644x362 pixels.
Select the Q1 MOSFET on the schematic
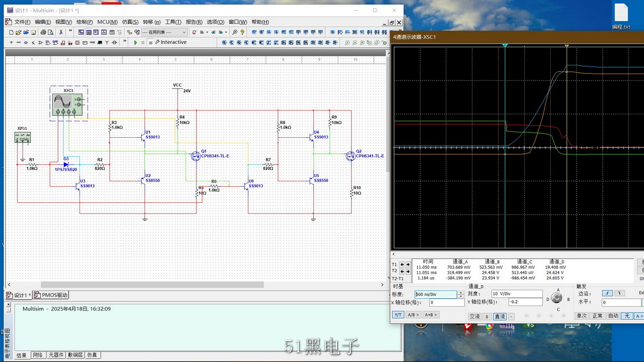tap(196, 156)
